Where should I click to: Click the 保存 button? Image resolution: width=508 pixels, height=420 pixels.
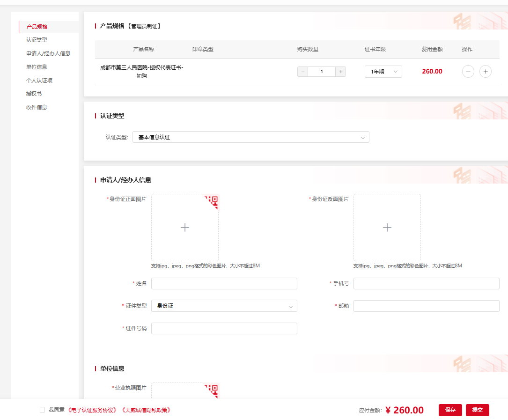450,410
